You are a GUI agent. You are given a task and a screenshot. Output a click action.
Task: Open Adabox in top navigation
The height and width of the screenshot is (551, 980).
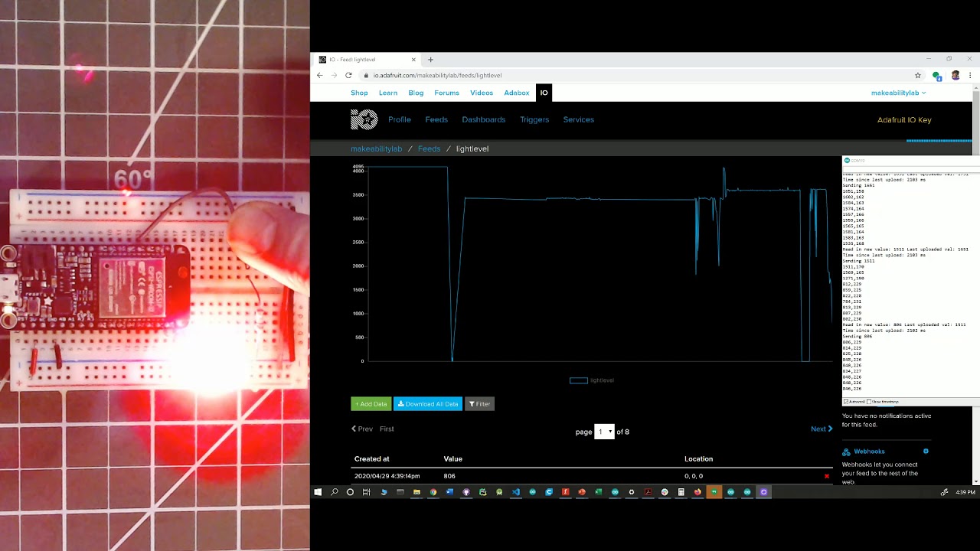pyautogui.click(x=517, y=93)
